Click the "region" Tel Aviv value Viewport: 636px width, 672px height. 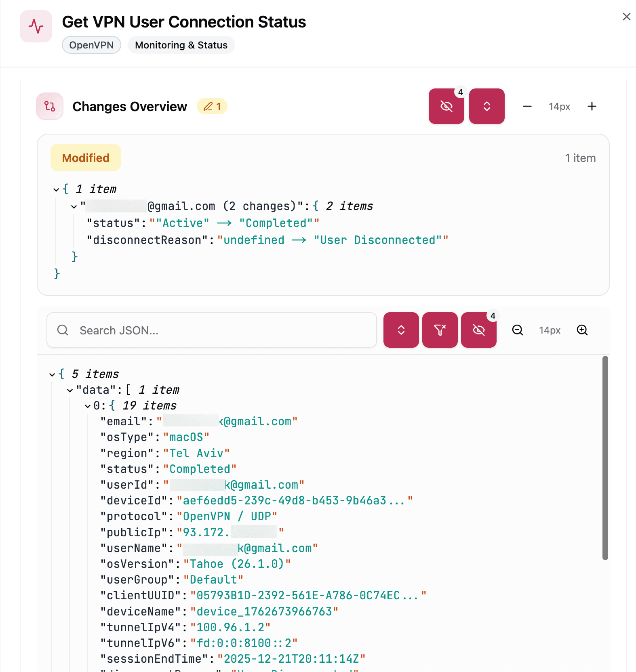pos(196,453)
